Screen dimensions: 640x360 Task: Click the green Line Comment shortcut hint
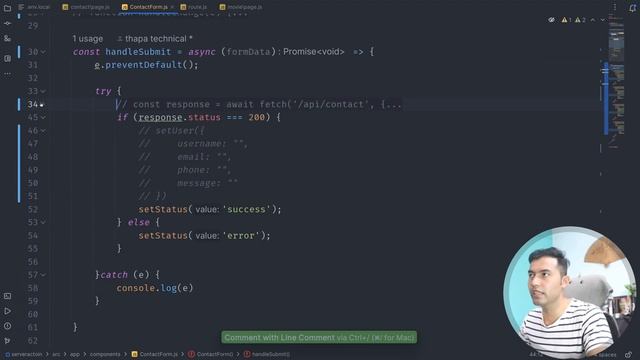[319, 338]
